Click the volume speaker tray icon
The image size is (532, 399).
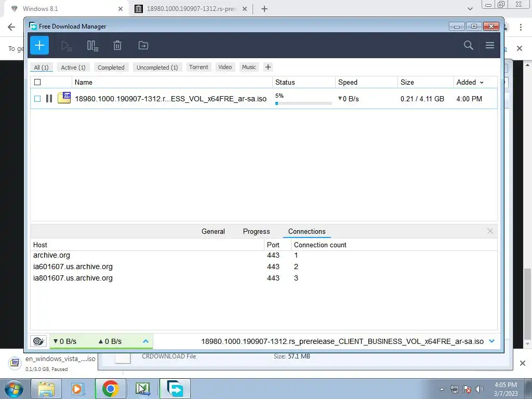[x=480, y=389]
